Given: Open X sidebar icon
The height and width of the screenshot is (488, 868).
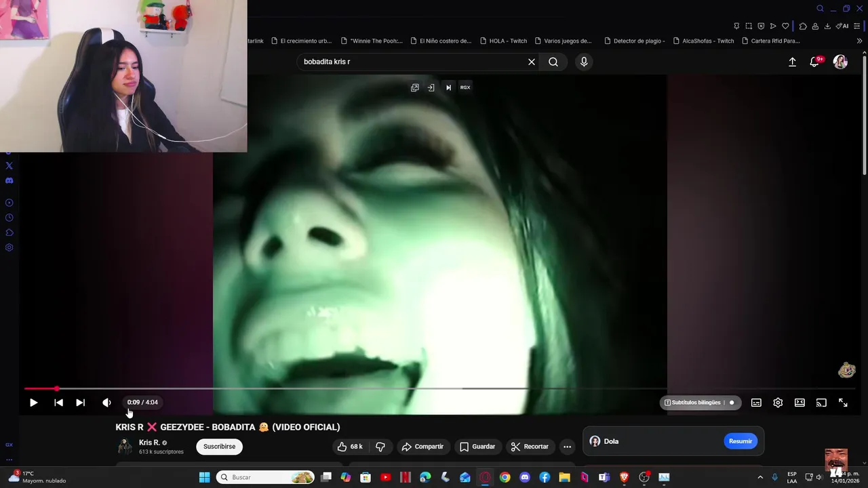Looking at the screenshot, I should (x=9, y=165).
